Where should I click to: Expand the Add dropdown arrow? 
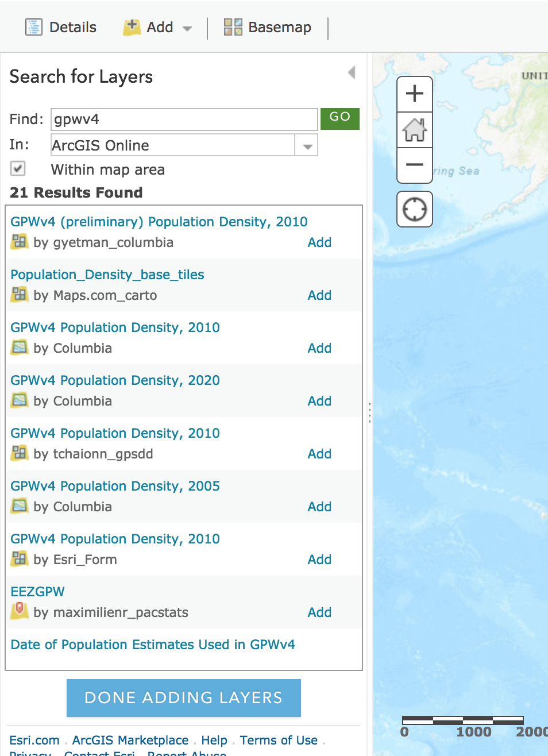click(x=187, y=28)
